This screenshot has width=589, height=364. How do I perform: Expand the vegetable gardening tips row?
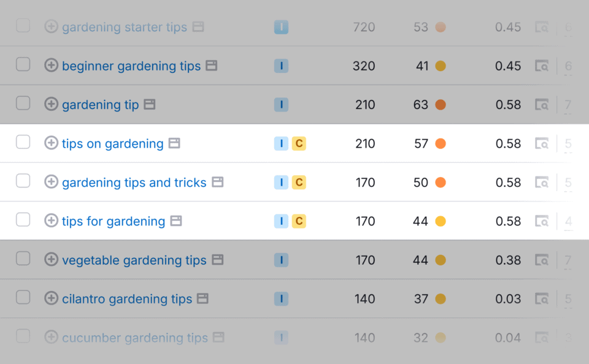52,260
